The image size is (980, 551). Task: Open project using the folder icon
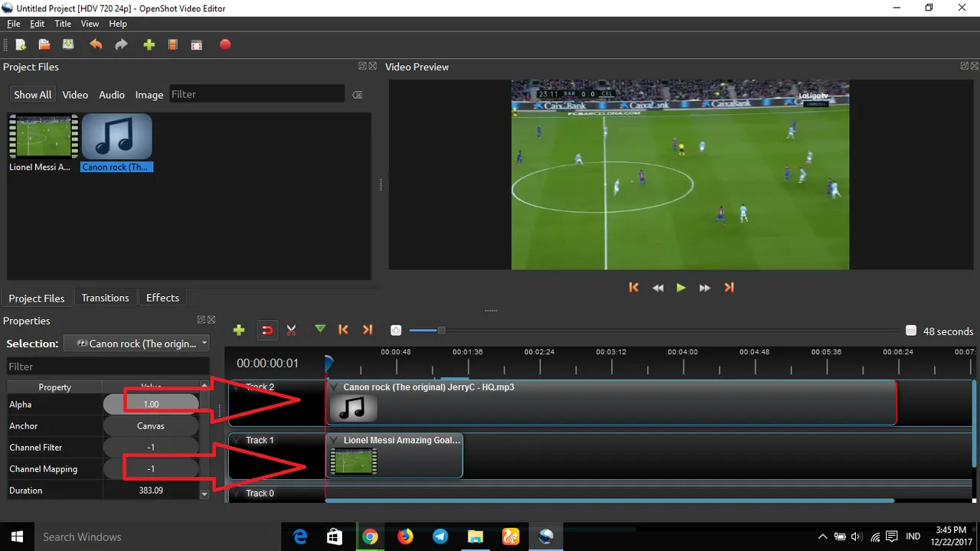pyautogui.click(x=44, y=45)
